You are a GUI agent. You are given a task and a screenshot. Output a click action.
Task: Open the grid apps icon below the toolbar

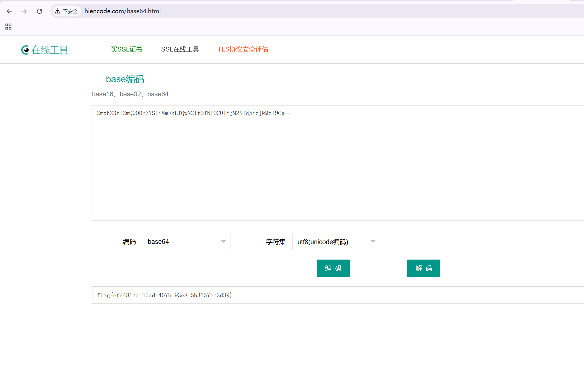point(8,27)
